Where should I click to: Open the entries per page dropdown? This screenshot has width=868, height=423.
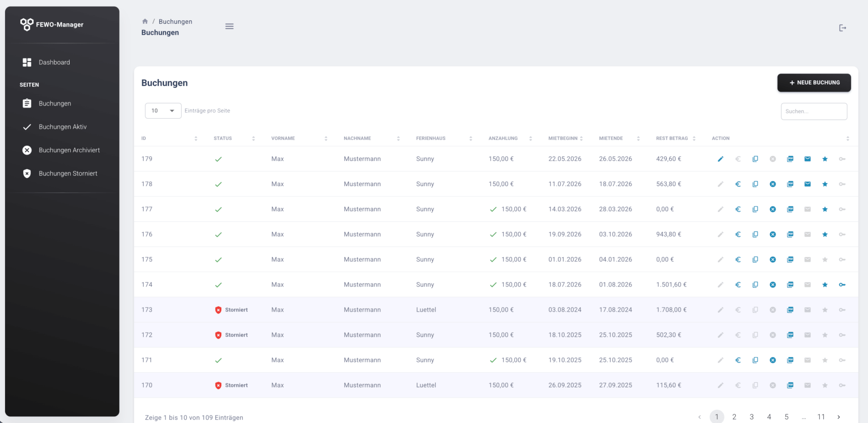163,111
